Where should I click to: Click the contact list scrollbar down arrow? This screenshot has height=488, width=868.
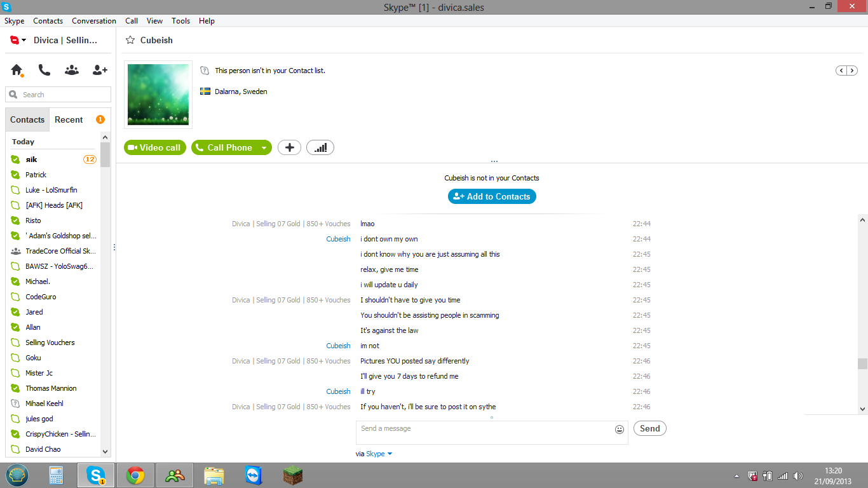click(x=105, y=451)
